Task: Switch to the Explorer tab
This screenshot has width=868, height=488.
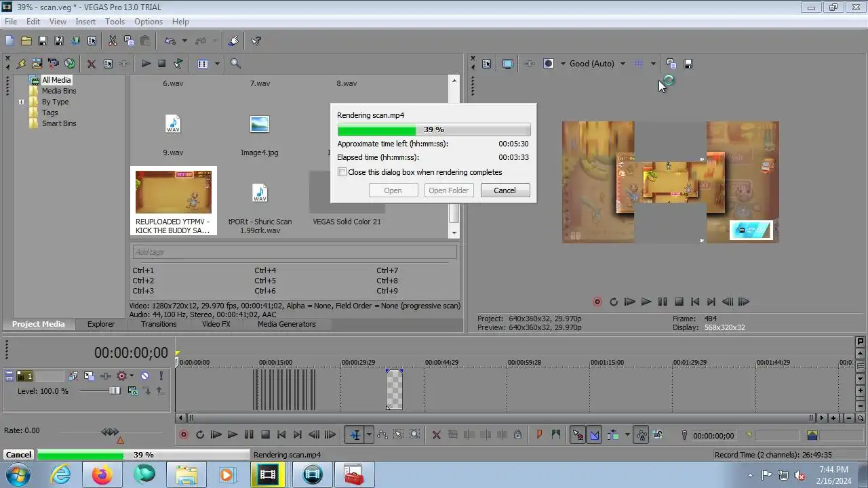Action: (x=101, y=324)
